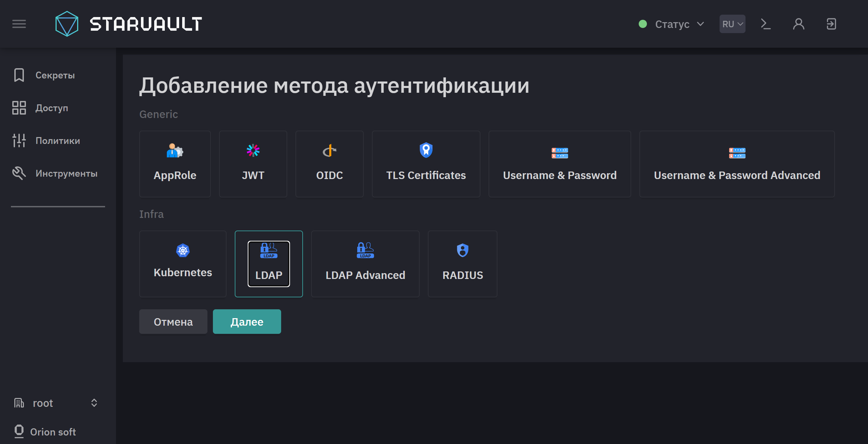868x444 pixels.
Task: Click the LDAP lock icon
Action: 269,250
